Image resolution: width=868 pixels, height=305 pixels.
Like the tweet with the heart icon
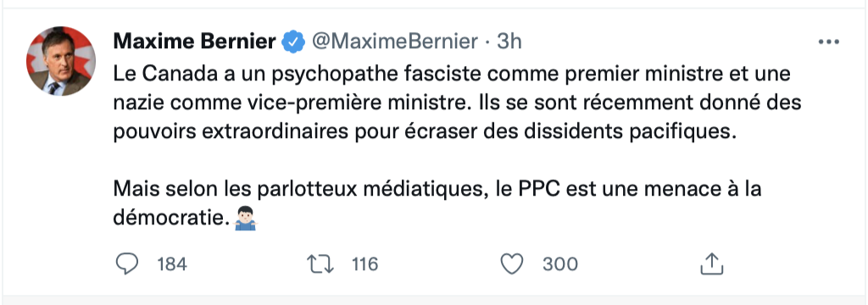click(512, 264)
